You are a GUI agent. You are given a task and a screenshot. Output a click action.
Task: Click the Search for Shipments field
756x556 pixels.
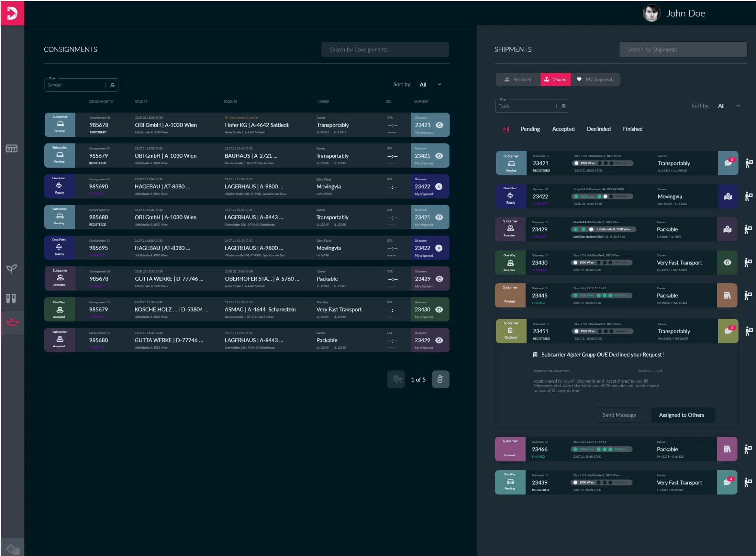(x=683, y=50)
